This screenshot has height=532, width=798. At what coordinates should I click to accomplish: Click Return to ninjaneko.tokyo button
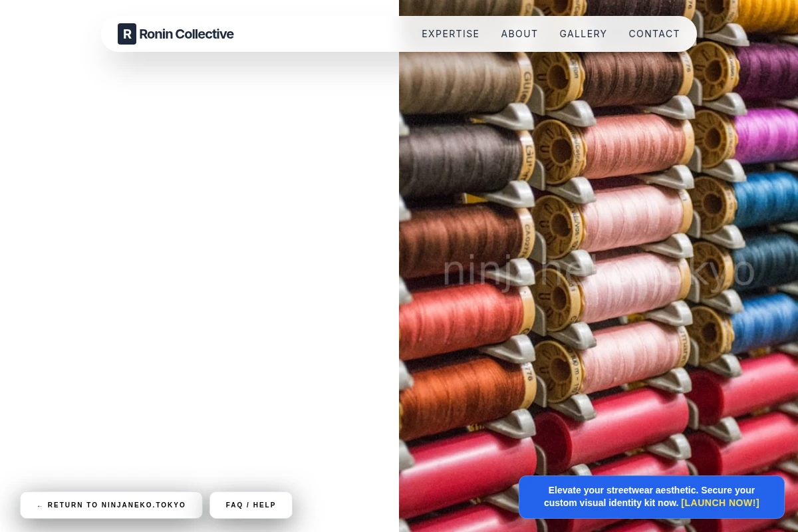click(x=111, y=505)
